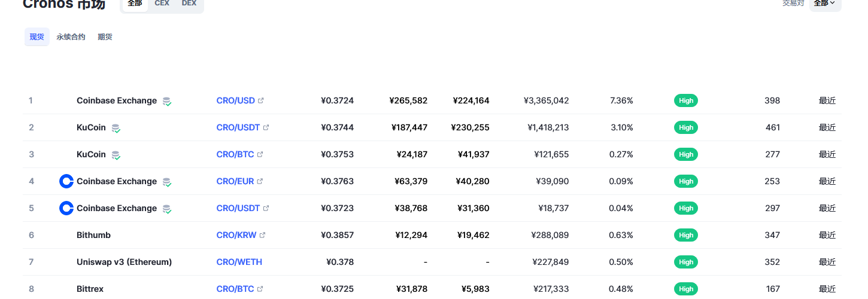
Task: Click the Coinbase logo in row 4
Action: coord(66,181)
